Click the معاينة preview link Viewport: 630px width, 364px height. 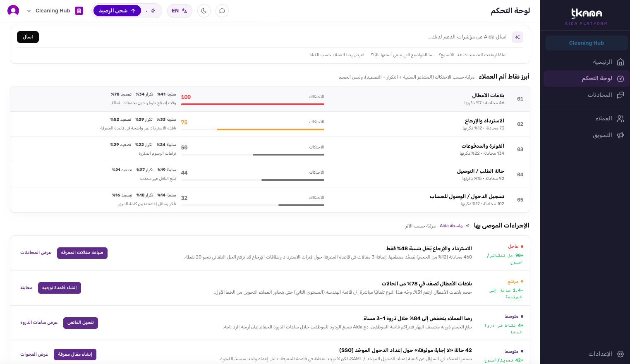pyautogui.click(x=26, y=288)
